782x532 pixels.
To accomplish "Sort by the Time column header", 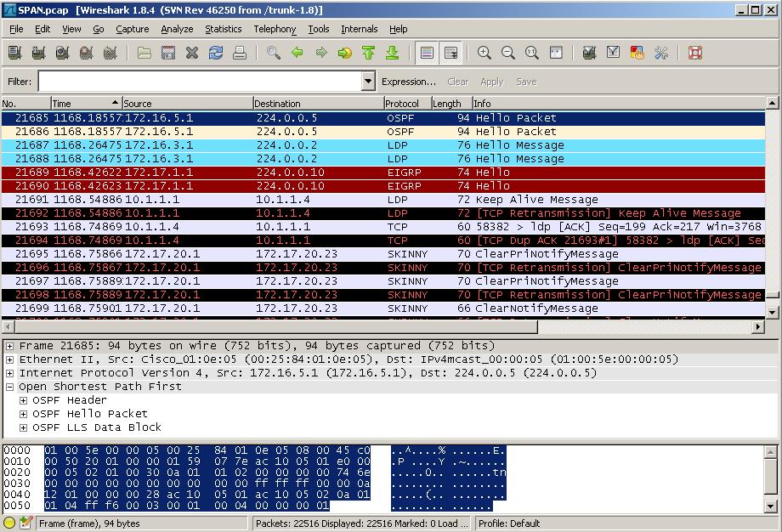I will point(87,104).
